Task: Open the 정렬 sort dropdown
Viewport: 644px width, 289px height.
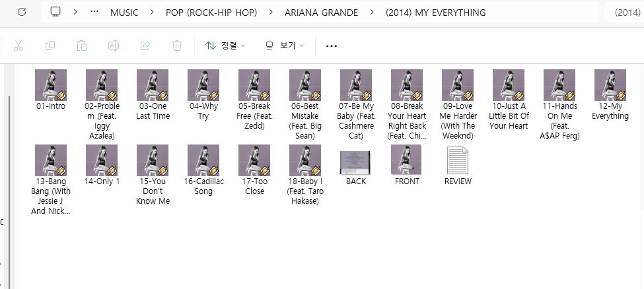Action: coord(225,46)
